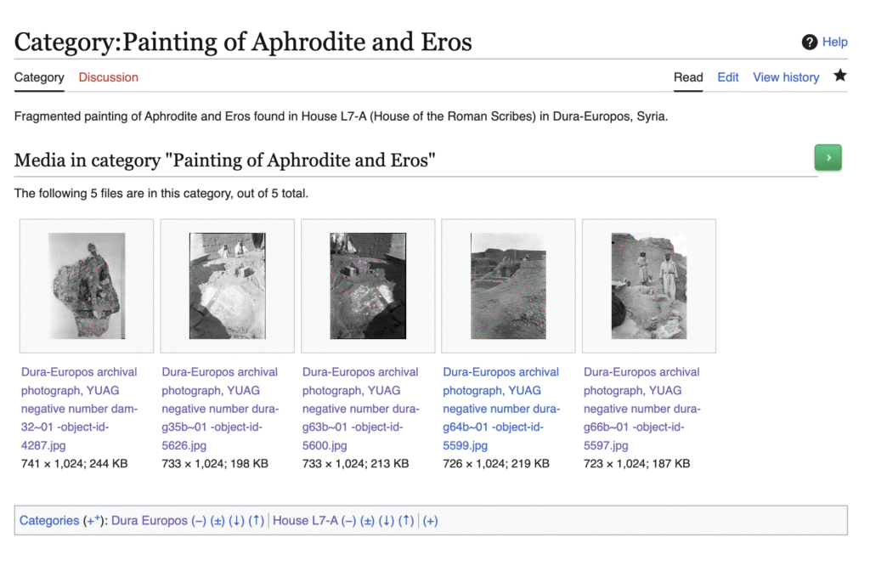
Task: Switch to the Discussion tab
Action: (108, 77)
